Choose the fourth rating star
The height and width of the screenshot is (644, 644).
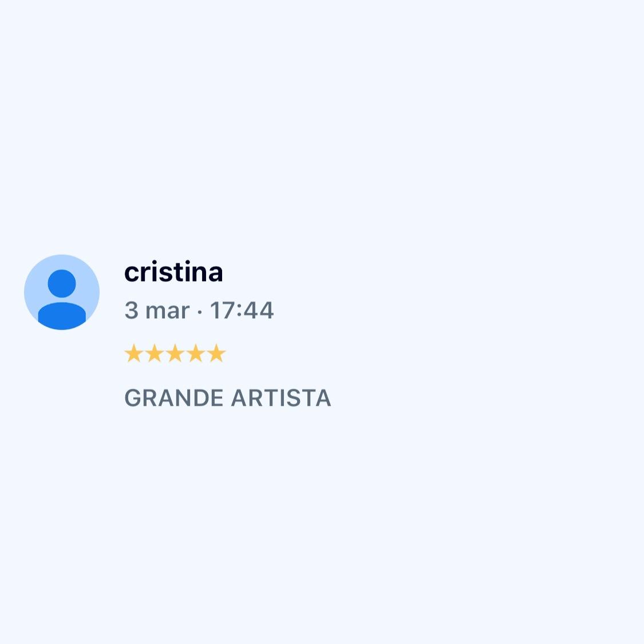tap(196, 353)
